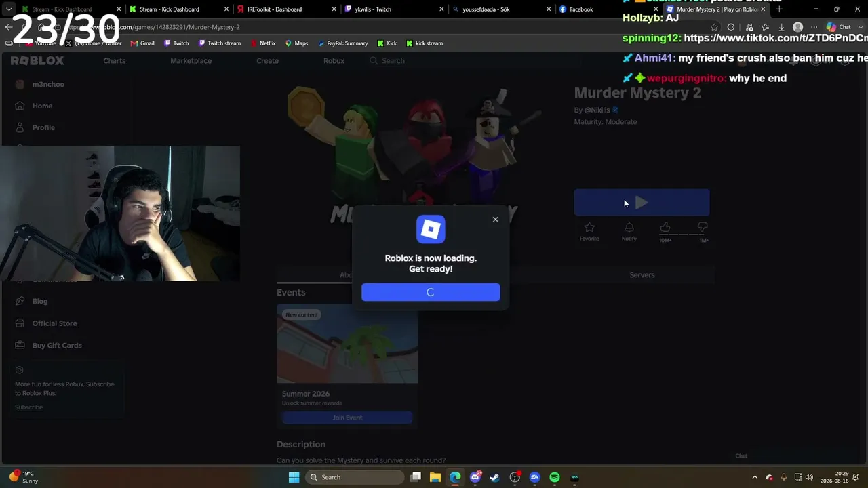
Task: Open the EA app from the taskbar
Action: click(x=535, y=477)
